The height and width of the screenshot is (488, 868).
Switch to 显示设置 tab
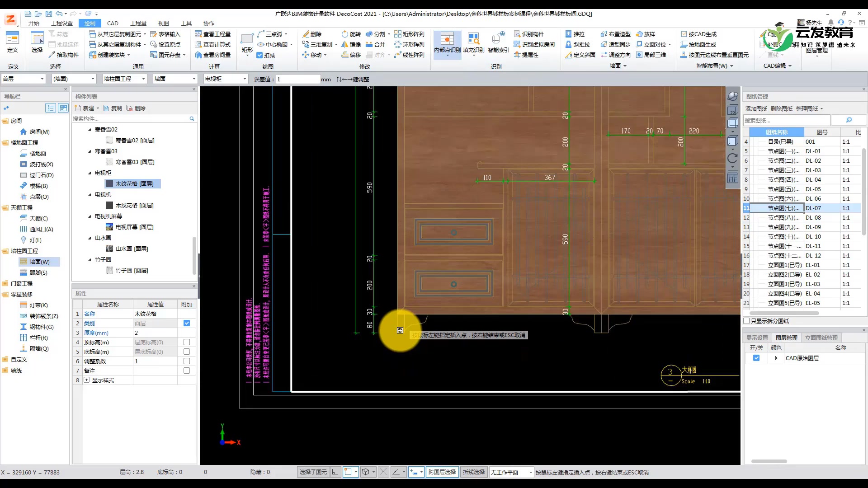click(757, 338)
